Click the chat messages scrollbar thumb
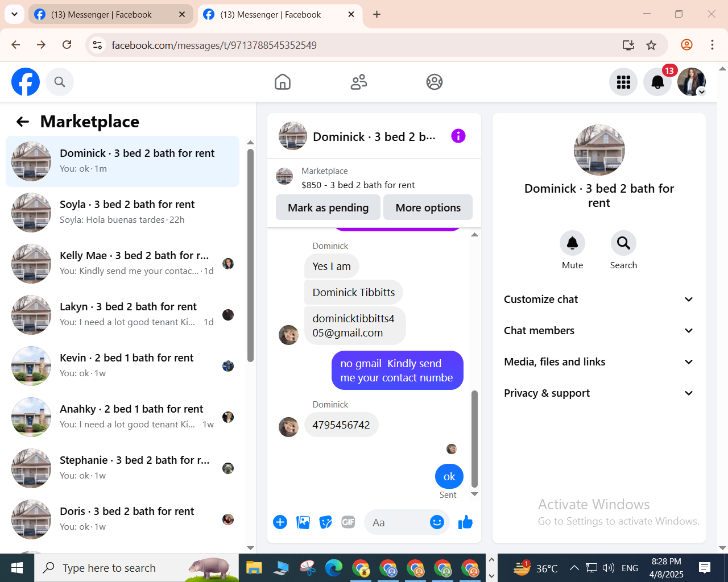728x582 pixels. [474, 439]
